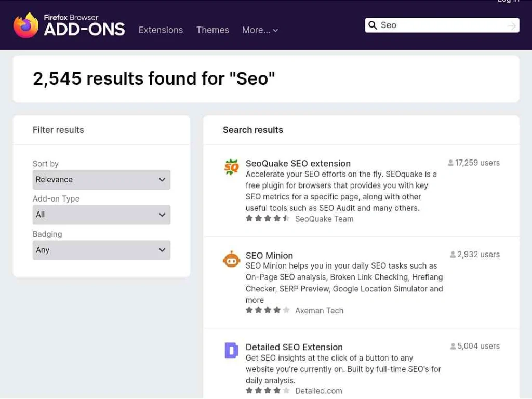Open Detailed SEO Extension title link
Image resolution: width=532 pixels, height=399 pixels.
click(x=294, y=348)
